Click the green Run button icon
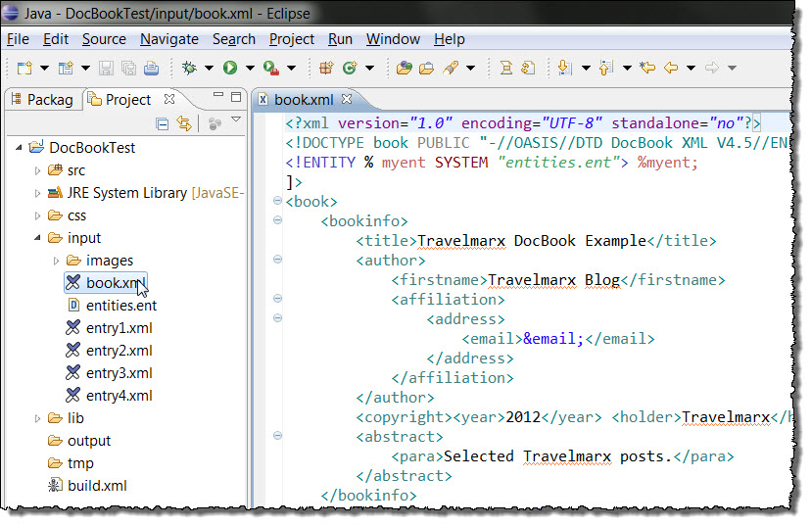The image size is (812, 526). [230, 68]
